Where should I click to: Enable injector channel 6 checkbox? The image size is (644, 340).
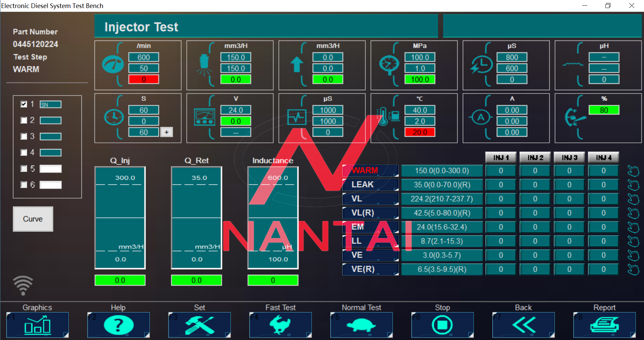[x=24, y=185]
